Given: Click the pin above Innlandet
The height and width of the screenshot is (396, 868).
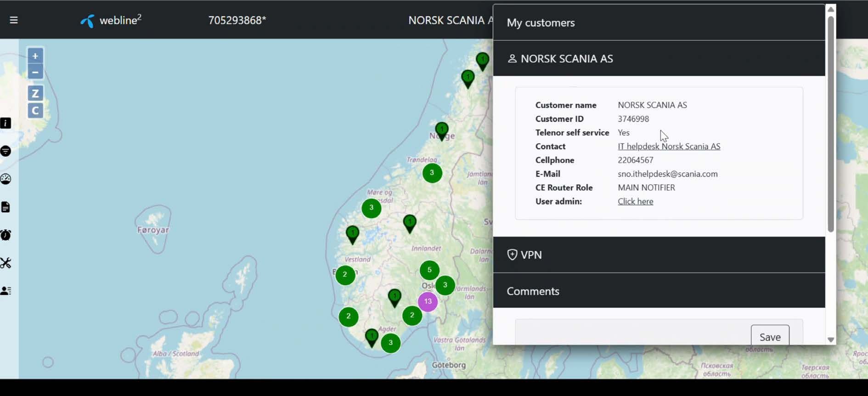Looking at the screenshot, I should (410, 223).
